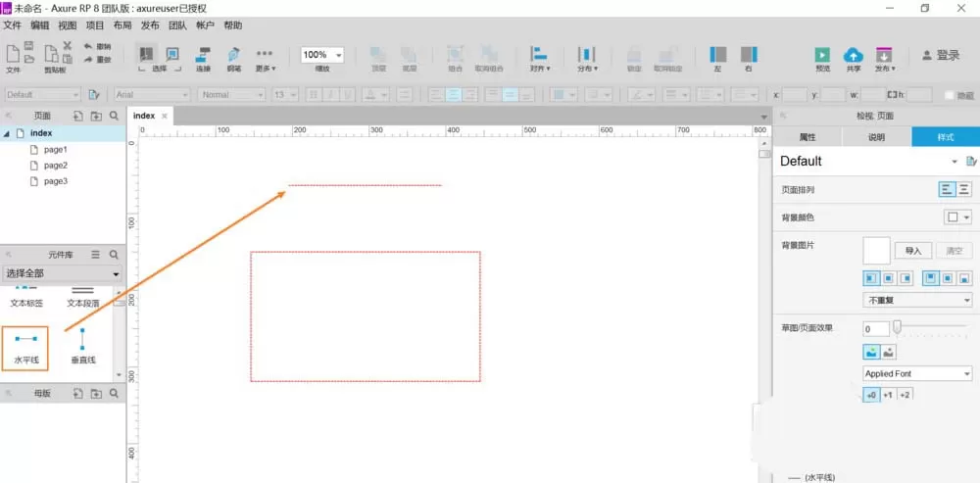Select the page3 tree item
Image resolution: width=980 pixels, height=483 pixels.
click(55, 181)
